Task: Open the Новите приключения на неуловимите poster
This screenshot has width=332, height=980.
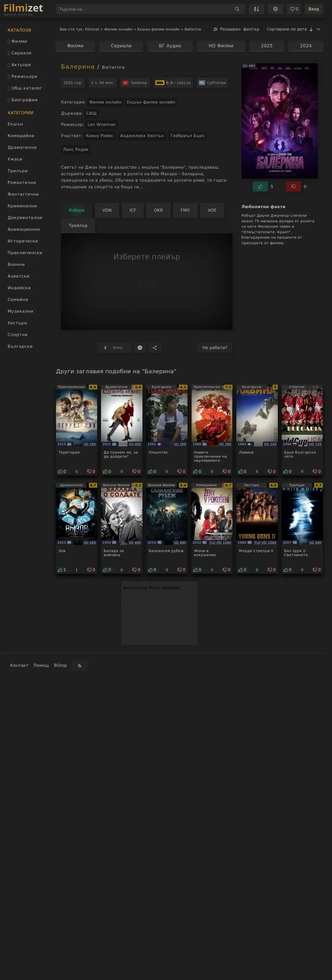Action: pos(212,416)
